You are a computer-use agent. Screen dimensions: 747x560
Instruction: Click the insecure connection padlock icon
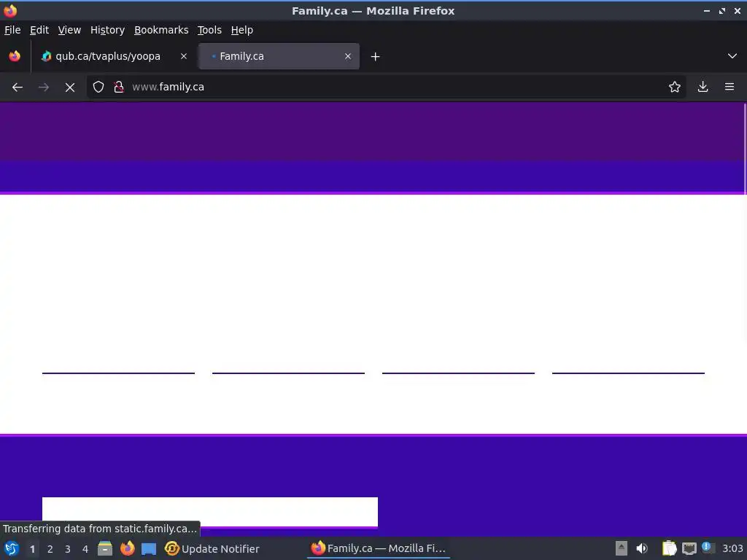[119, 87]
